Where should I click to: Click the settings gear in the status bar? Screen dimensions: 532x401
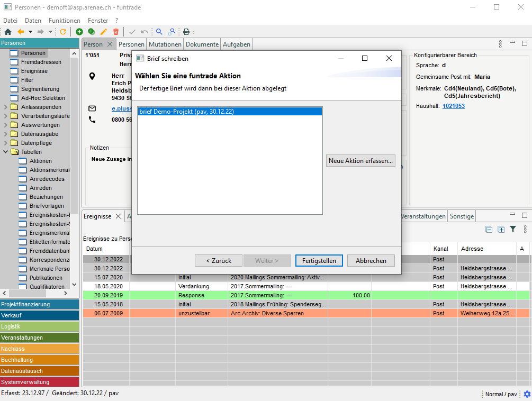pos(527,394)
